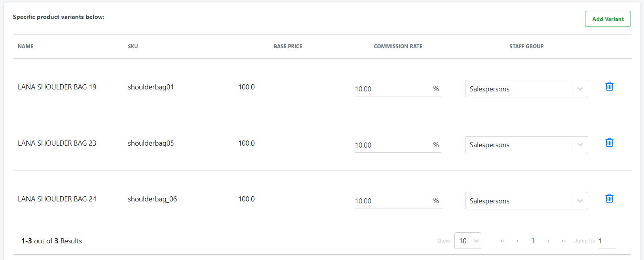
Task: Sort by the NAME column header
Action: 26,46
